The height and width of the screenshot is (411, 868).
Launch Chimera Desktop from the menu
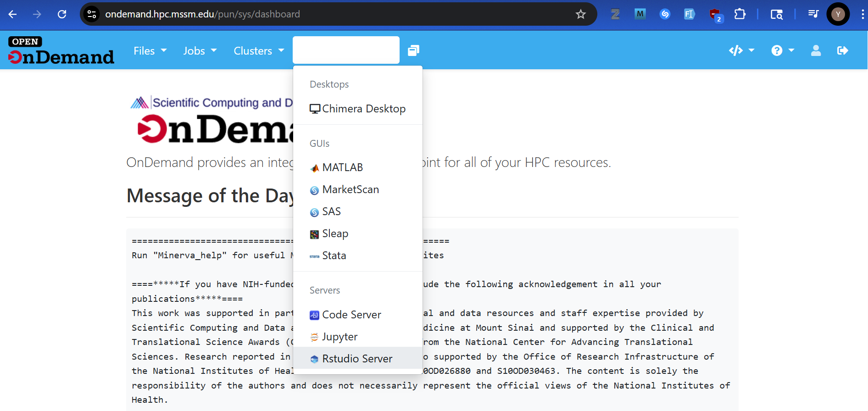point(358,109)
